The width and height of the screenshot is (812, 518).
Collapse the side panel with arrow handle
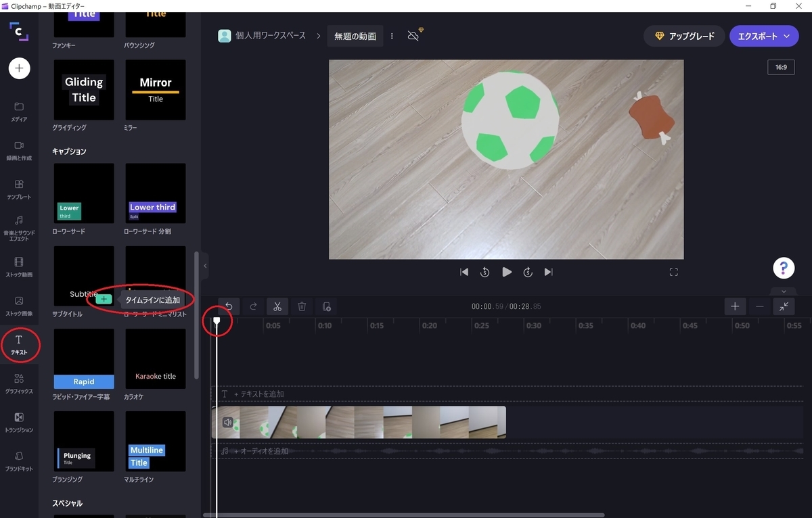point(205,266)
